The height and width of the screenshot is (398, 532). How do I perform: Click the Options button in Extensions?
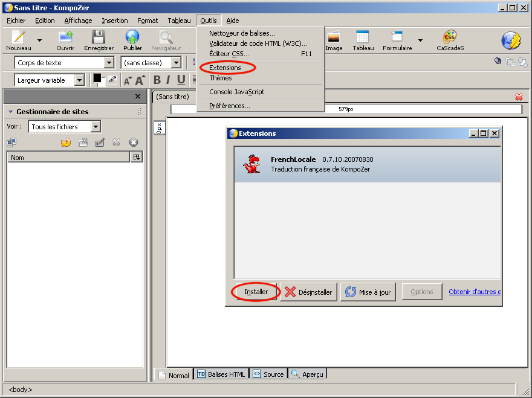pyautogui.click(x=422, y=292)
